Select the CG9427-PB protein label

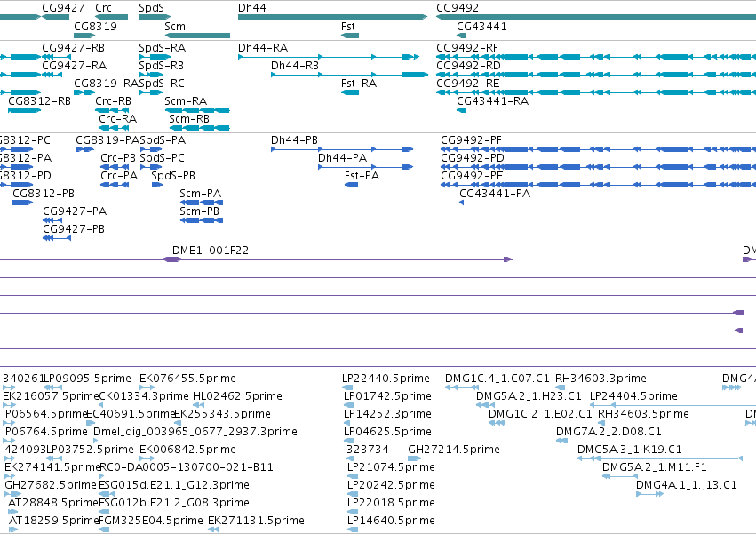pyautogui.click(x=74, y=229)
